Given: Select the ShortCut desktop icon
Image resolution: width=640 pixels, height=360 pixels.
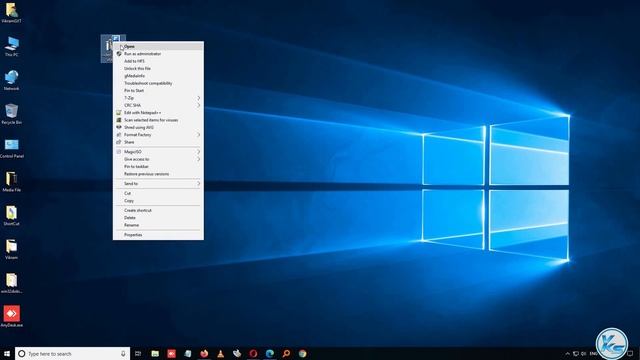Looking at the screenshot, I should [11, 216].
